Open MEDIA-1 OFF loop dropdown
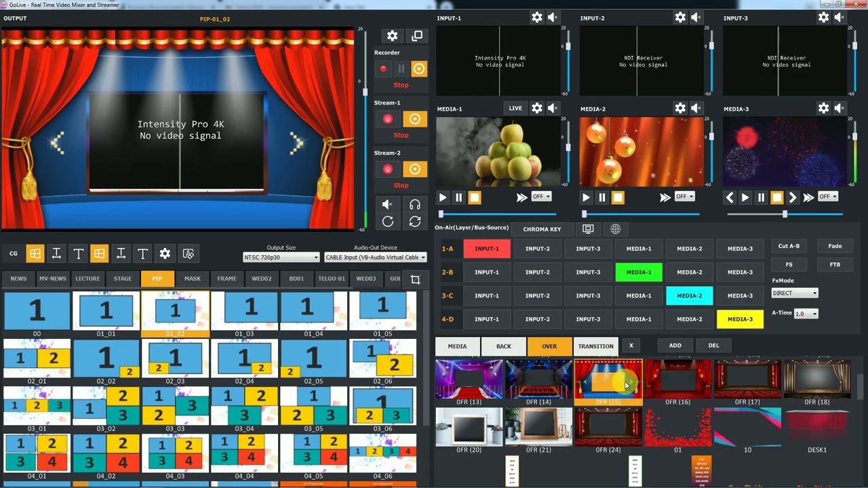This screenshot has height=488, width=868. coord(541,197)
